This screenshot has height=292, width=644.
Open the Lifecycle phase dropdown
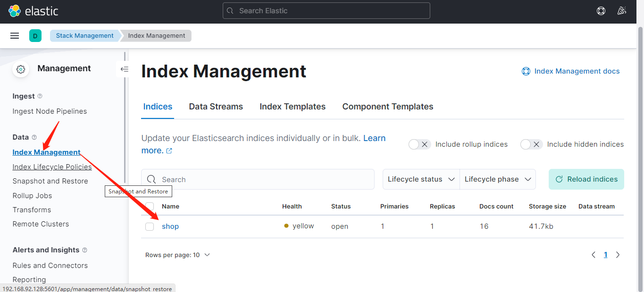pyautogui.click(x=498, y=179)
